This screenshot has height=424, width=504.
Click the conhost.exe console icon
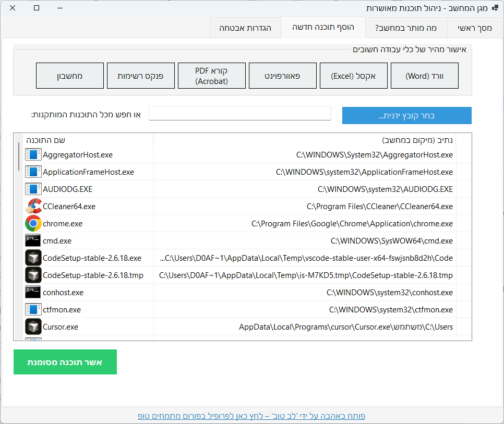[33, 292]
